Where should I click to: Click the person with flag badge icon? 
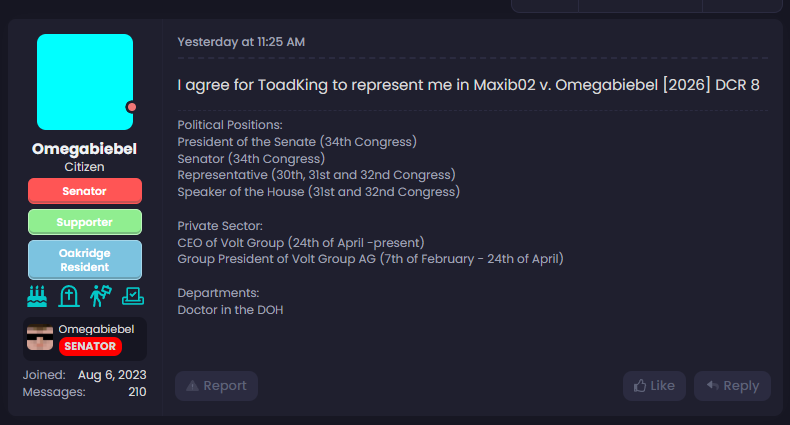[x=101, y=296]
